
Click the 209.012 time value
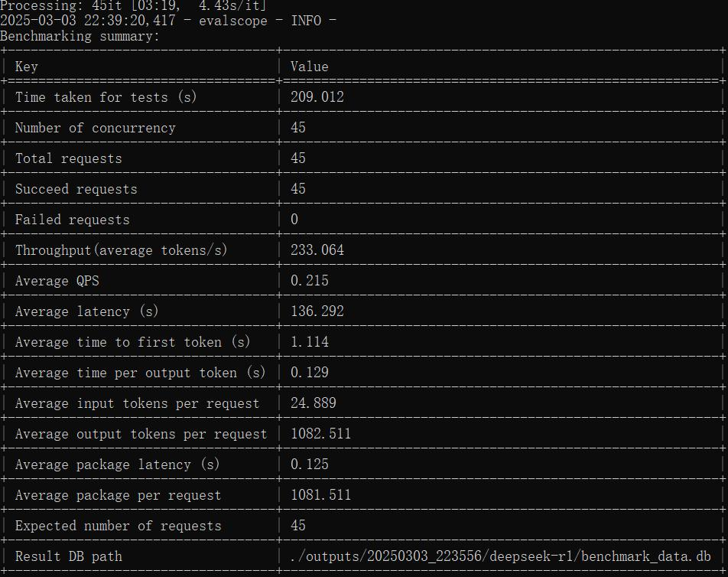314,97
